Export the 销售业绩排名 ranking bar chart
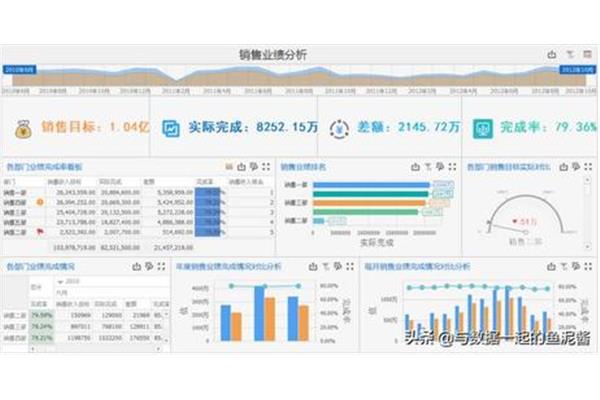Screen dimensions: 600x400 coord(416,167)
